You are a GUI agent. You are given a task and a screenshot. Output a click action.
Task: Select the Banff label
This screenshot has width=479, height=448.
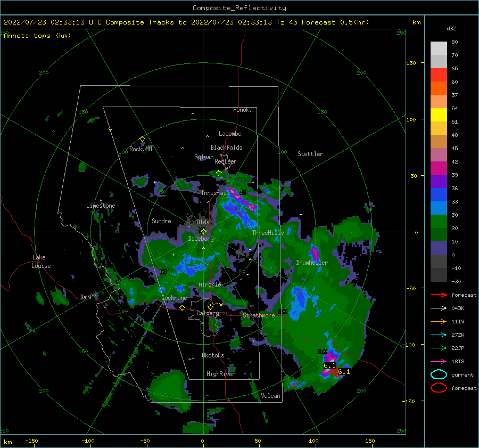click(x=88, y=297)
